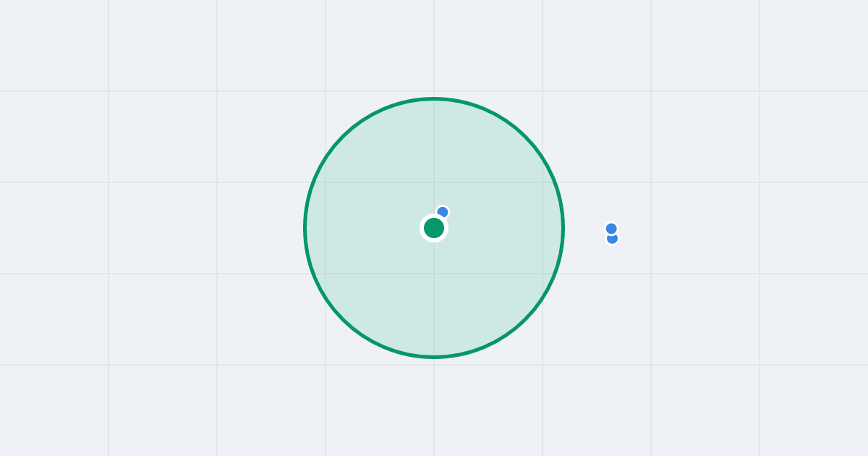Click the rightmost point of the green circle outline

click(563, 228)
